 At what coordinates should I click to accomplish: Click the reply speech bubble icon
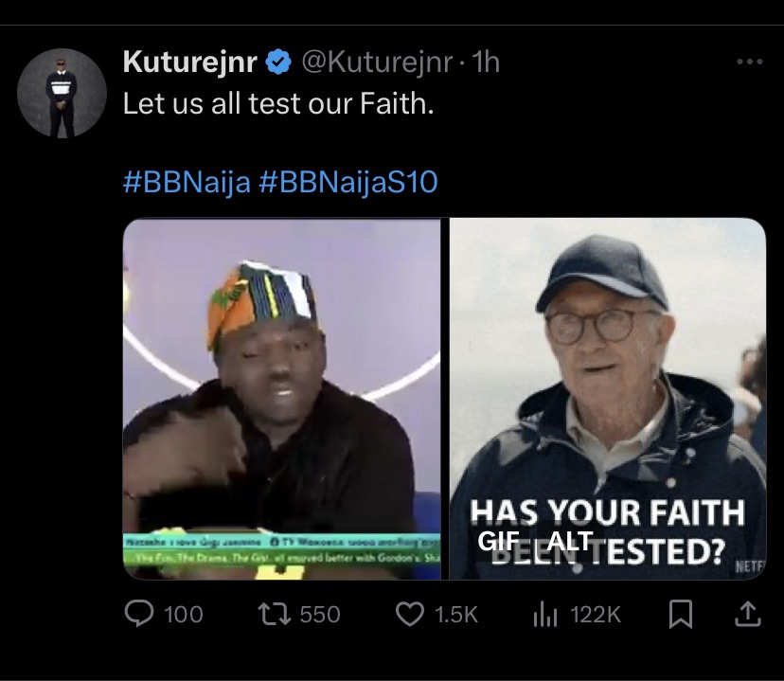pyautogui.click(x=139, y=615)
